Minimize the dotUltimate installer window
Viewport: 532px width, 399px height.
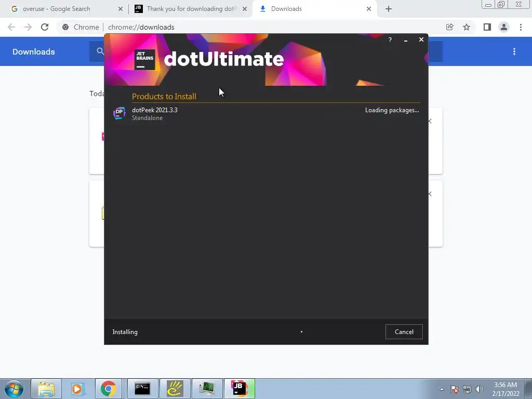(x=405, y=40)
